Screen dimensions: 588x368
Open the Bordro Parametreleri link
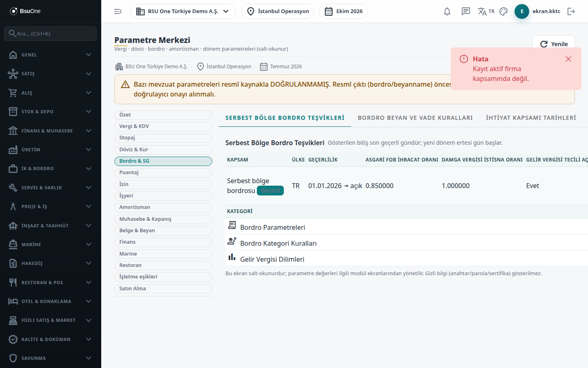point(273,227)
